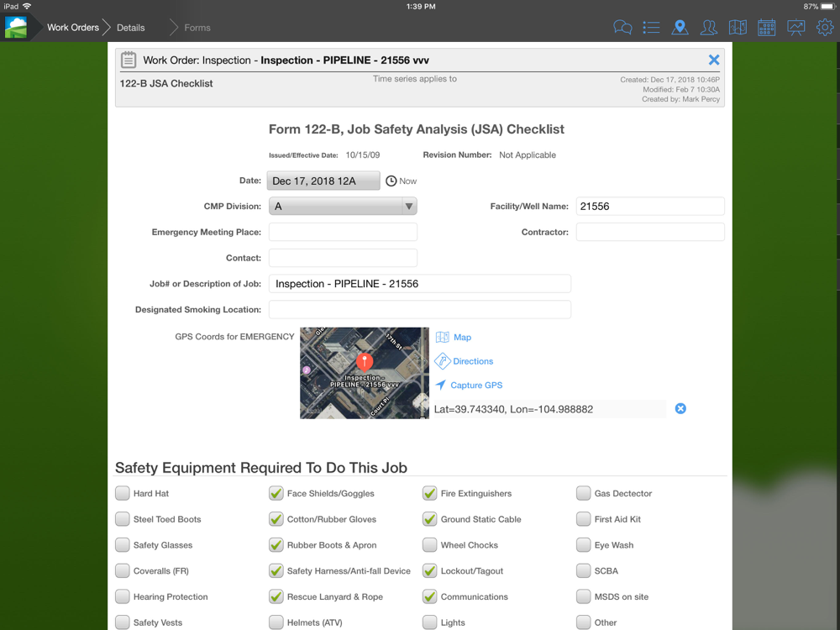The height and width of the screenshot is (630, 840).
Task: Open the list view icon
Action: (x=651, y=28)
